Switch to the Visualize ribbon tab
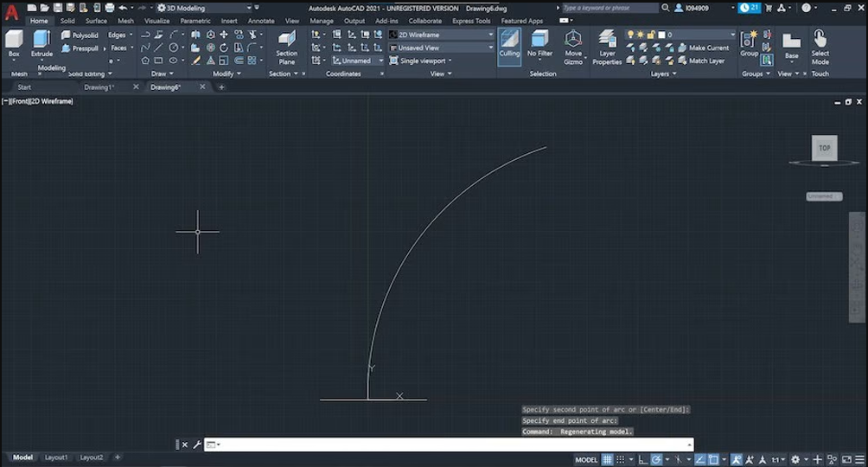Viewport: 868px width, 467px height. tap(157, 21)
